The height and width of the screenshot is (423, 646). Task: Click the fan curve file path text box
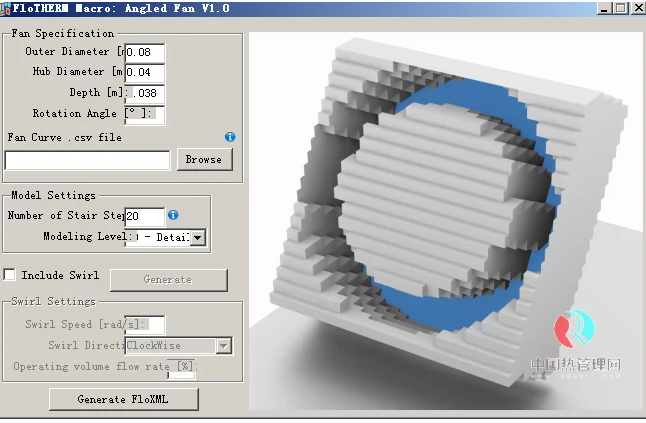(x=88, y=160)
